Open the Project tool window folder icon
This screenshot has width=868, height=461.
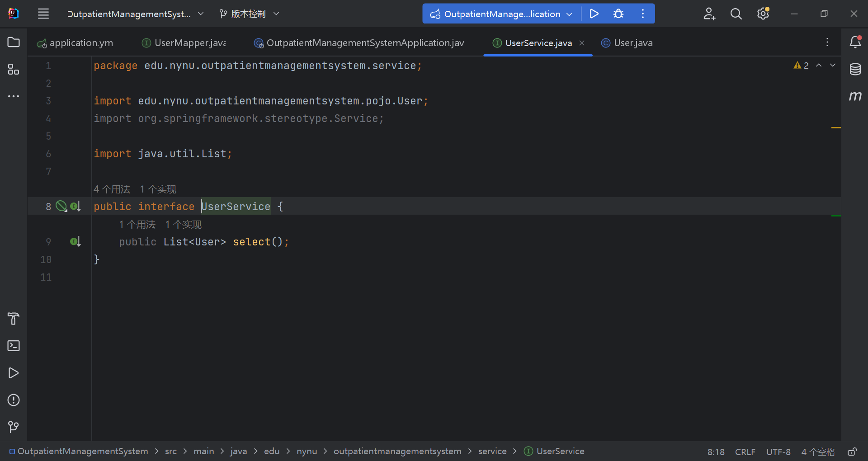(14, 42)
